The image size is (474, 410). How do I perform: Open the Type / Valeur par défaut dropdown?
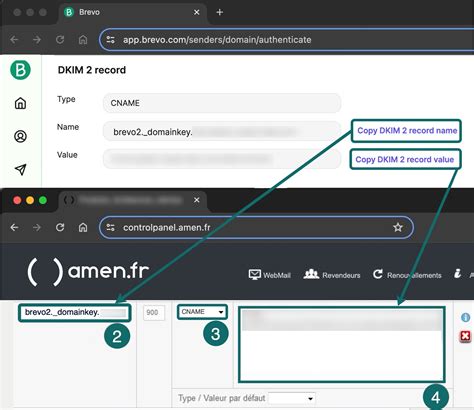pyautogui.click(x=292, y=398)
